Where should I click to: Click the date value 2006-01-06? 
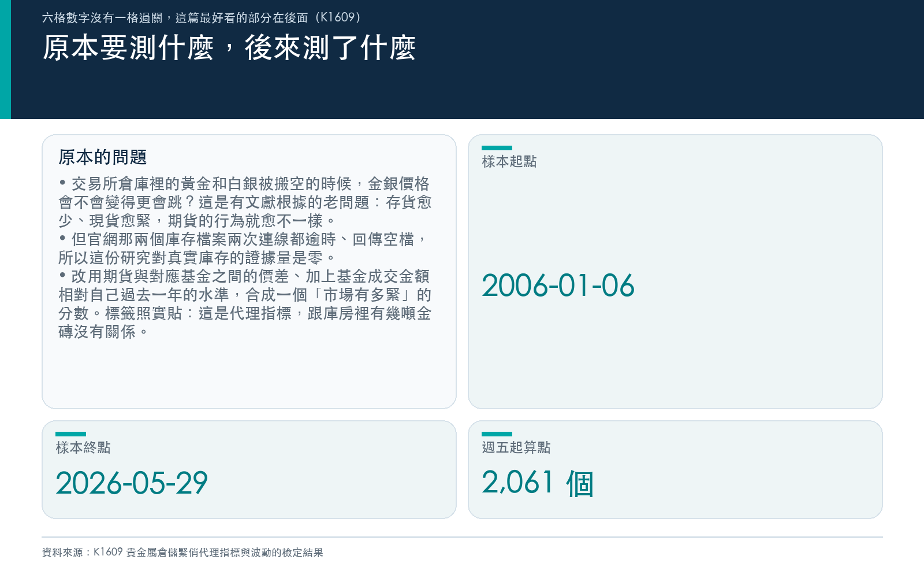[x=558, y=286]
